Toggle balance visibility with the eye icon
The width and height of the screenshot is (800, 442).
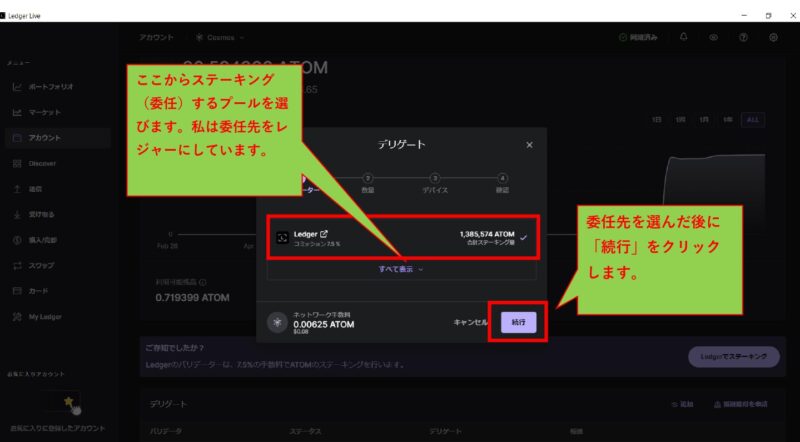714,37
